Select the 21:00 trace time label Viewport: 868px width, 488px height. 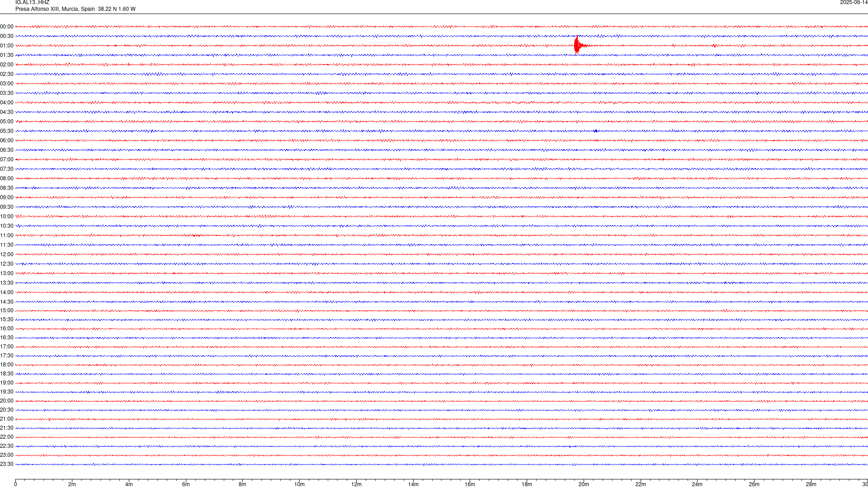pyautogui.click(x=7, y=419)
